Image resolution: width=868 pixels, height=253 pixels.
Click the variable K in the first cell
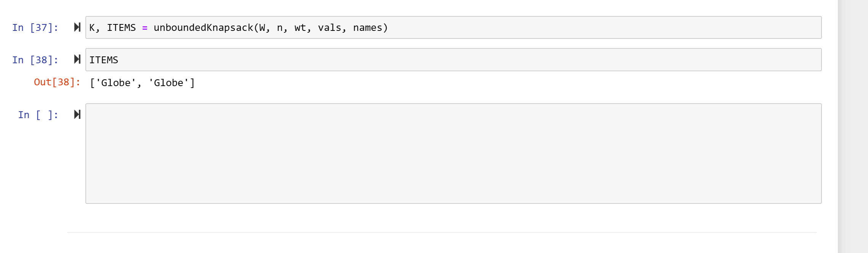click(93, 27)
